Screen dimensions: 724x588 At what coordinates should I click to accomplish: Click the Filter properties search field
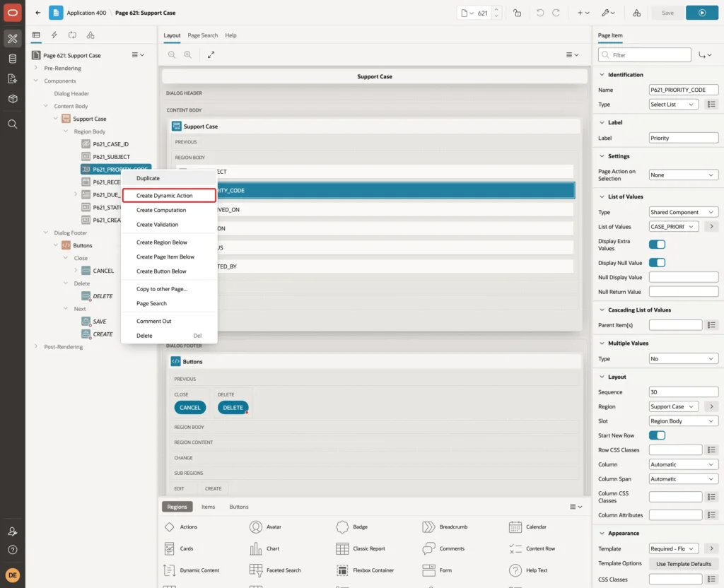pyautogui.click(x=645, y=55)
